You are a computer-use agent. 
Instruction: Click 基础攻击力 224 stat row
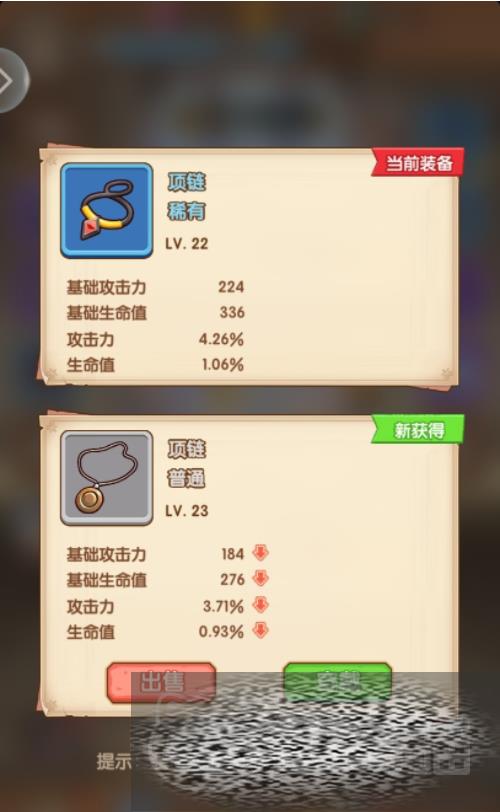(155, 287)
